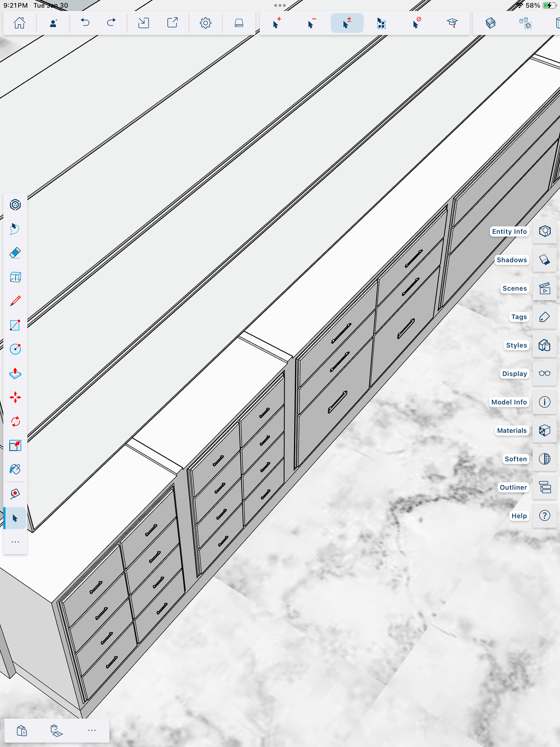
Task: Expand more tools in left toolbar
Action: click(x=15, y=542)
